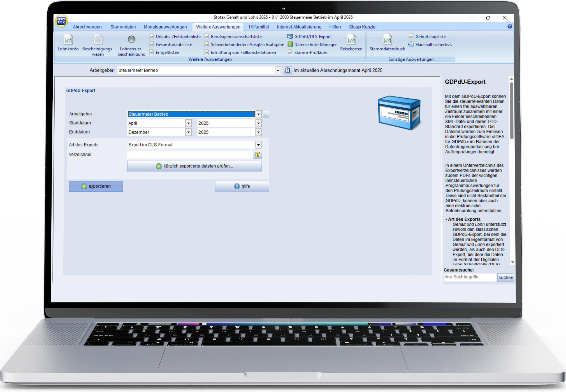Open the Lohnkonto report icon
The height and width of the screenshot is (392, 566).
click(68, 40)
